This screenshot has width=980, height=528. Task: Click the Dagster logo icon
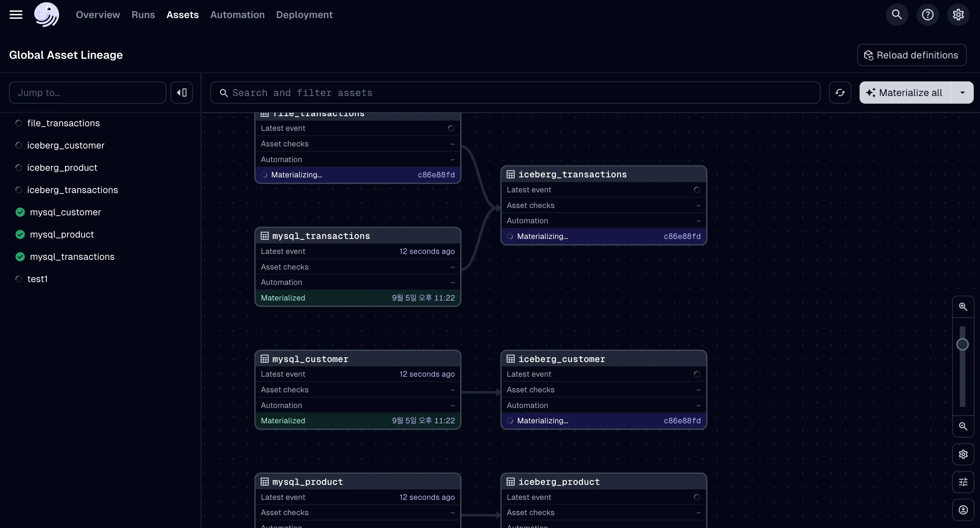click(46, 15)
